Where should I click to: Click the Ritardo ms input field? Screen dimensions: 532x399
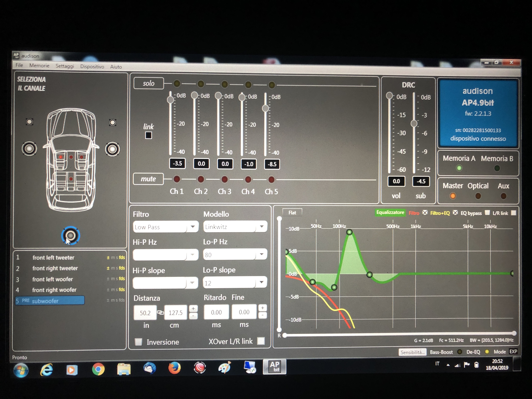point(216,312)
